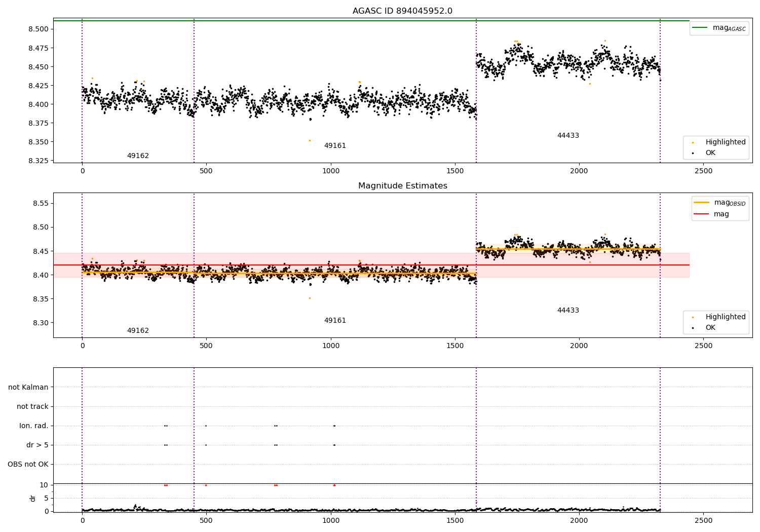Click the '500' x-tick of the Magnitude Estimates plot
760x532 pixels.
click(x=206, y=346)
